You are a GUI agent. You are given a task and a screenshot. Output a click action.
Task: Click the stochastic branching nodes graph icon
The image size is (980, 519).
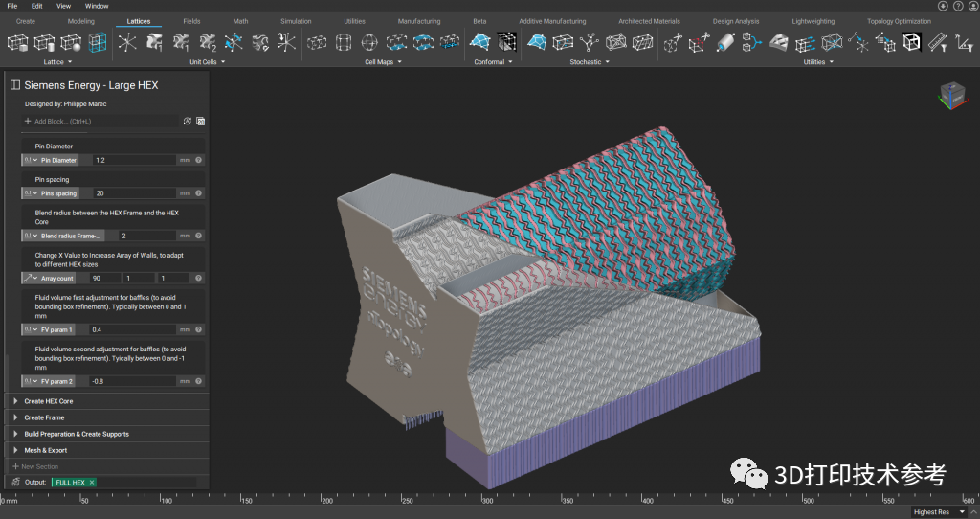(589, 42)
